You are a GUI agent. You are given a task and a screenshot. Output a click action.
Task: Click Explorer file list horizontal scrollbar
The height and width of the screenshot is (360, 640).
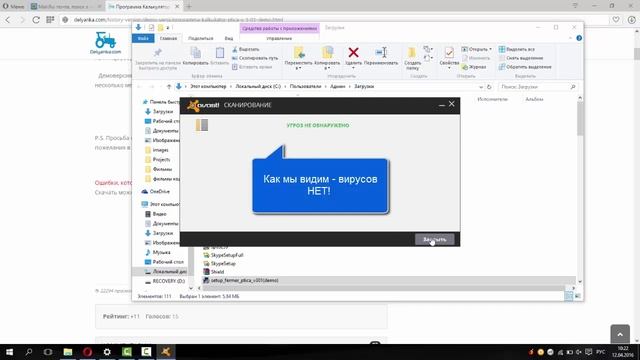tap(383, 288)
